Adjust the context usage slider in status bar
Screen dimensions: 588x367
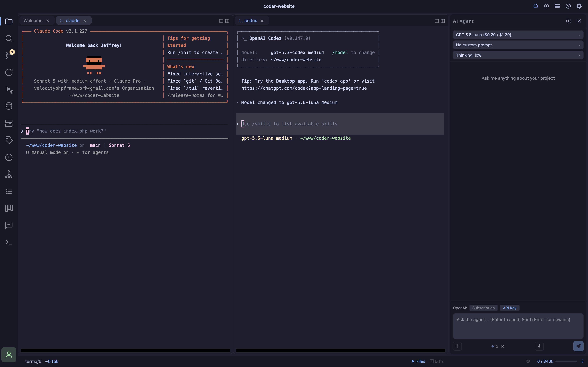pyautogui.click(x=566, y=361)
